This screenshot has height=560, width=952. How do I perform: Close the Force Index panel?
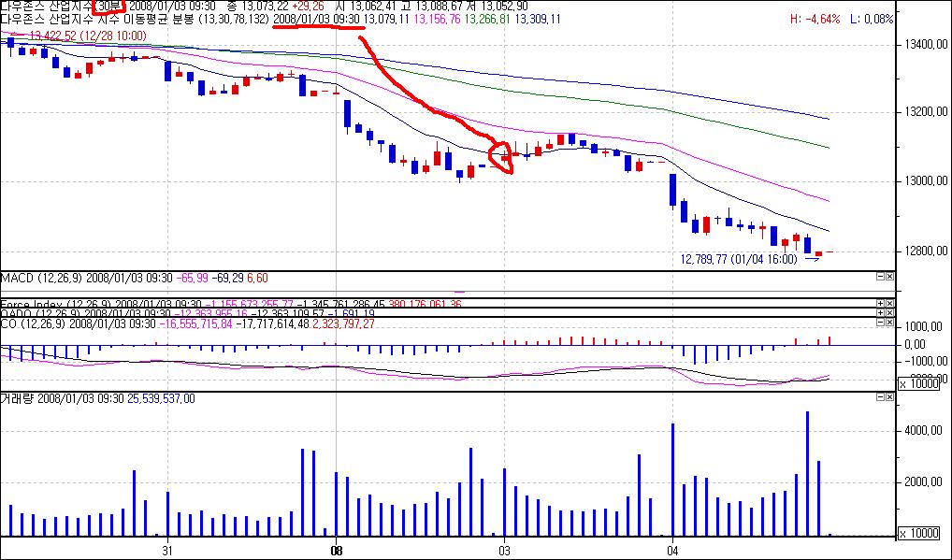click(x=889, y=304)
